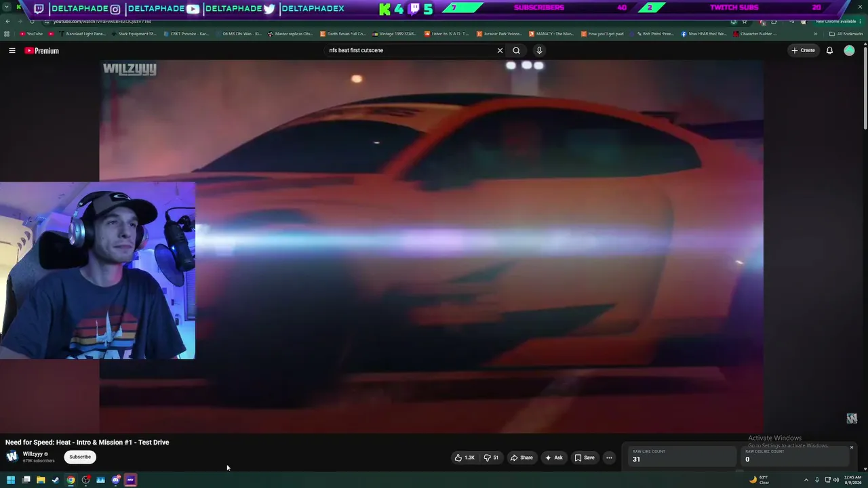The width and height of the screenshot is (868, 488).
Task: Open the Listen to S.A.D. bookmark
Action: [x=446, y=34]
